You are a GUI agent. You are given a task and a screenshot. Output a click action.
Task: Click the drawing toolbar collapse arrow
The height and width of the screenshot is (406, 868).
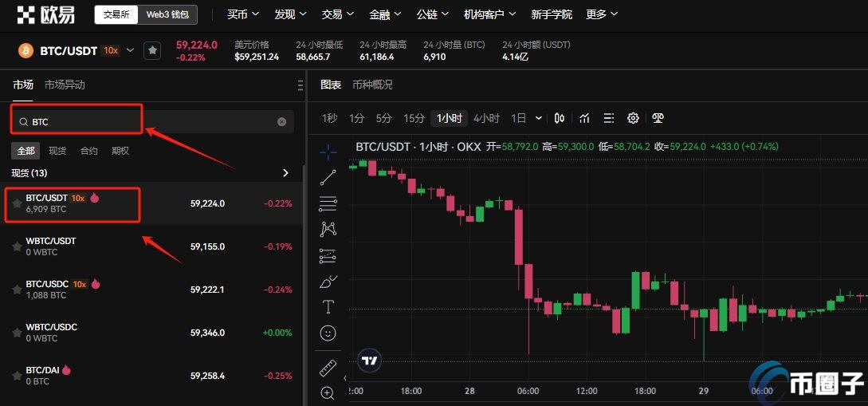pos(345,378)
